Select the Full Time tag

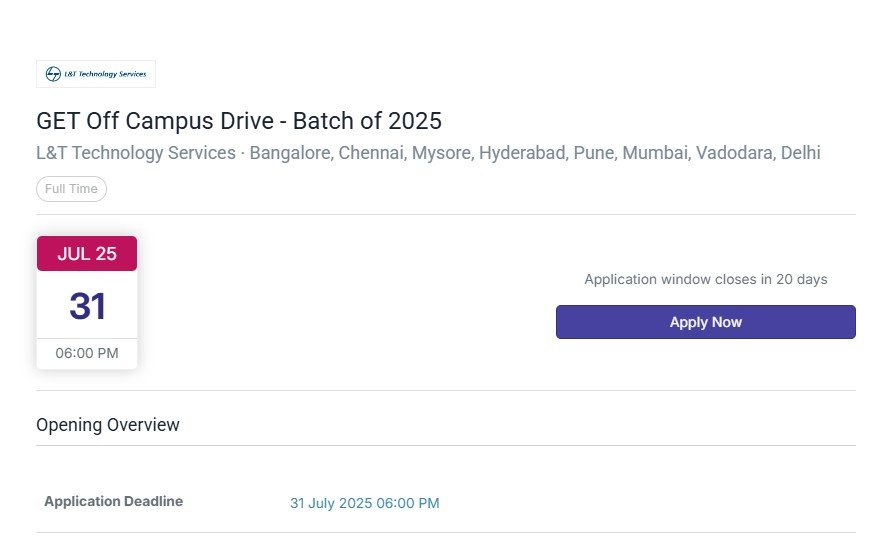71,189
